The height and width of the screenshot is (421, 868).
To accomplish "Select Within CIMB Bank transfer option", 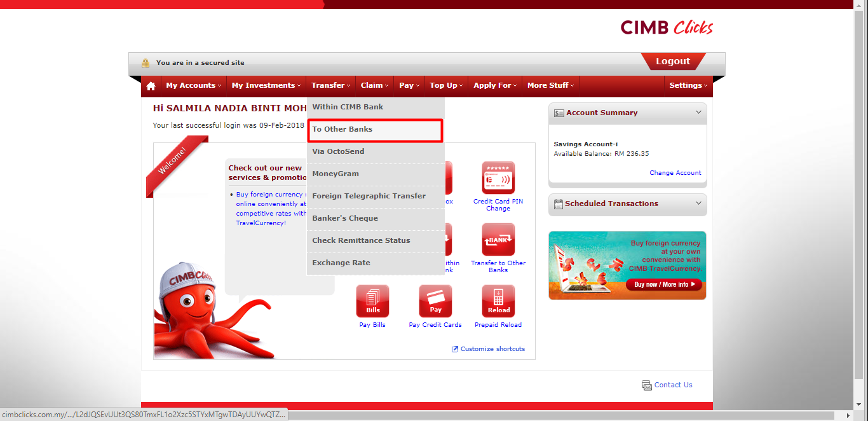I will coord(376,107).
